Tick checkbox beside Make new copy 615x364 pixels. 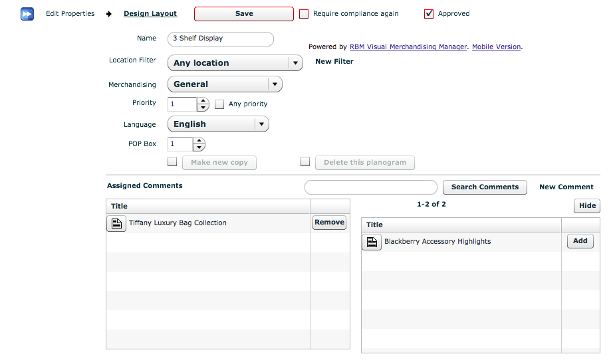point(172,161)
